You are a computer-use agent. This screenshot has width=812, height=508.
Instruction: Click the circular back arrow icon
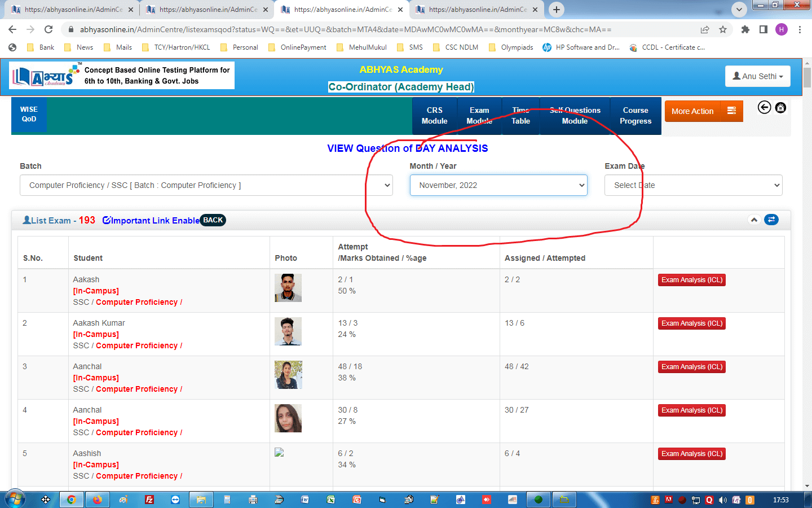764,107
